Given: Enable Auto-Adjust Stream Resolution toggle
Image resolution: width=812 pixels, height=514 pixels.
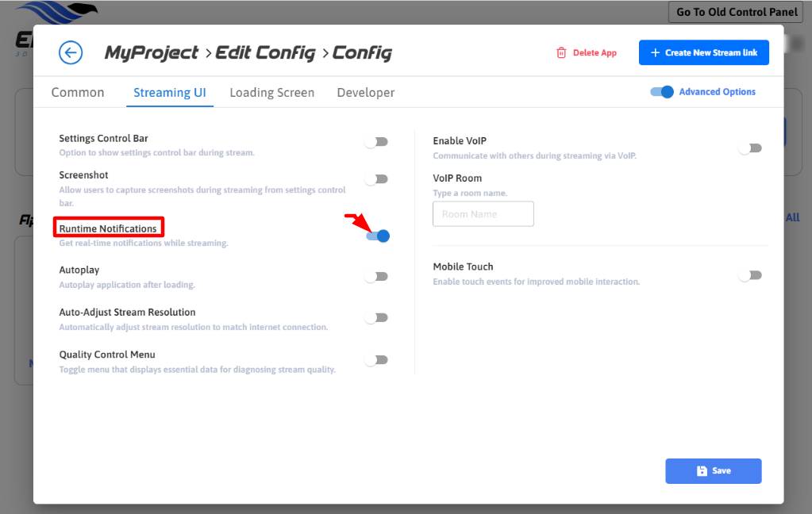Looking at the screenshot, I should point(376,318).
